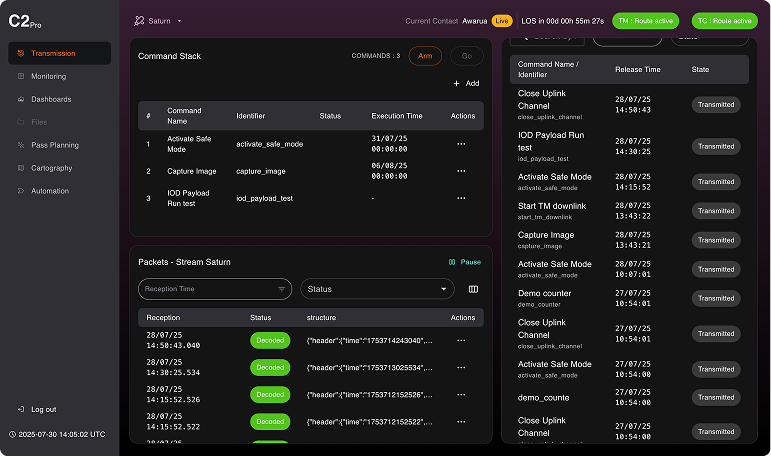771x457 pixels.
Task: Click the TC Route active button
Action: [724, 21]
